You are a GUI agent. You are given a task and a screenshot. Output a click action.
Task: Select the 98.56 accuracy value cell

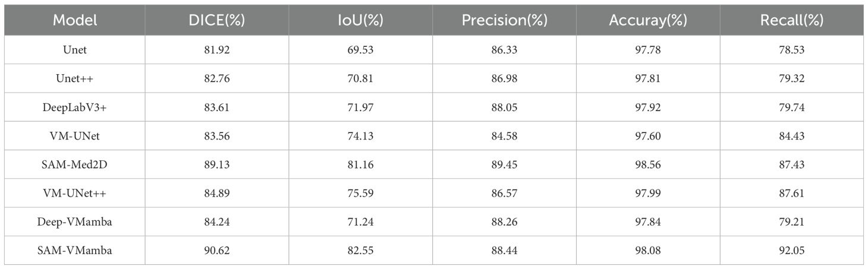647,164
